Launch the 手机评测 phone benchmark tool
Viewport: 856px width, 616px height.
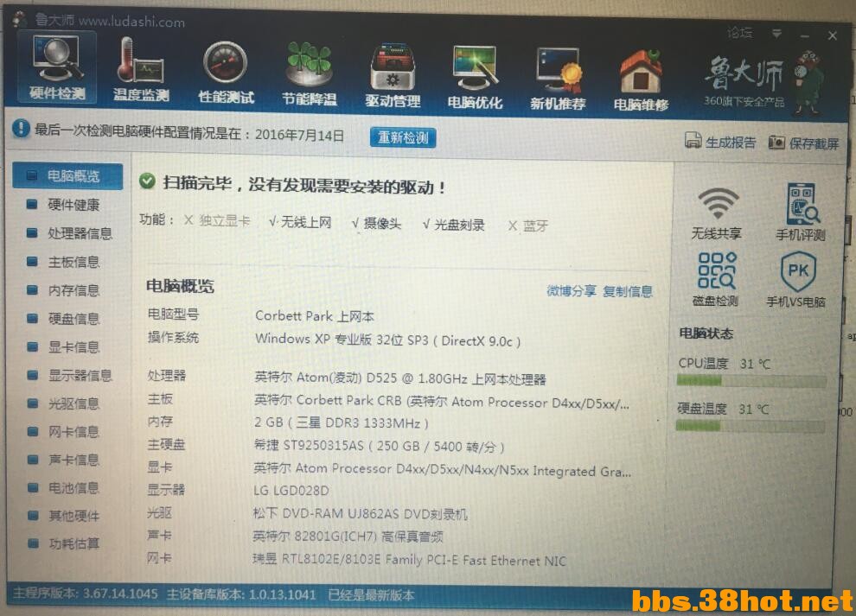pos(801,212)
